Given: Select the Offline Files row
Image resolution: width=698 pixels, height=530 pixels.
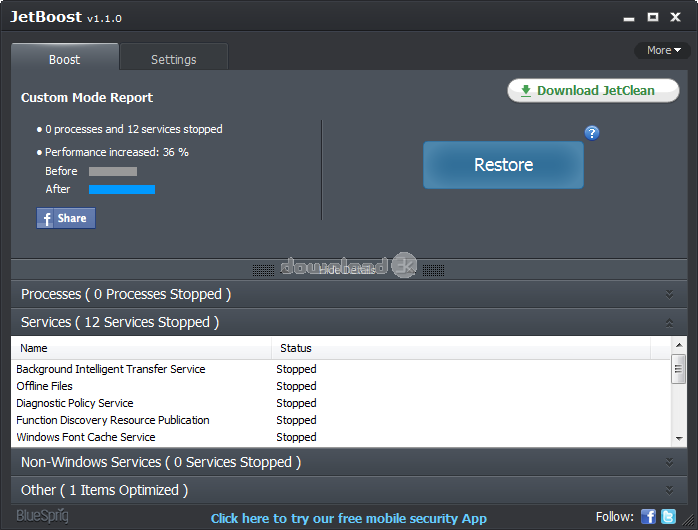Looking at the screenshot, I should tap(341, 386).
